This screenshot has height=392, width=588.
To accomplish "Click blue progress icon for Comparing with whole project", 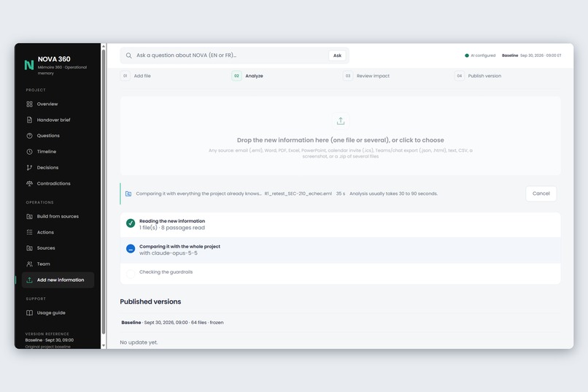I will [131, 249].
